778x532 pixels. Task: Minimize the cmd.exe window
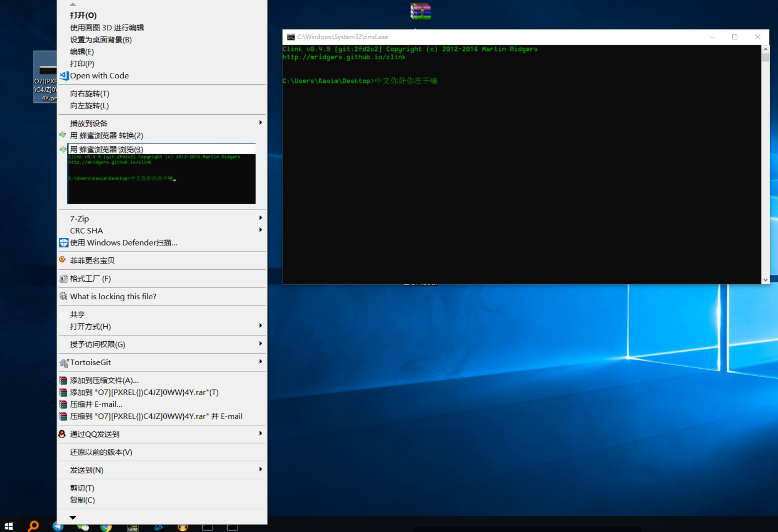[712, 37]
